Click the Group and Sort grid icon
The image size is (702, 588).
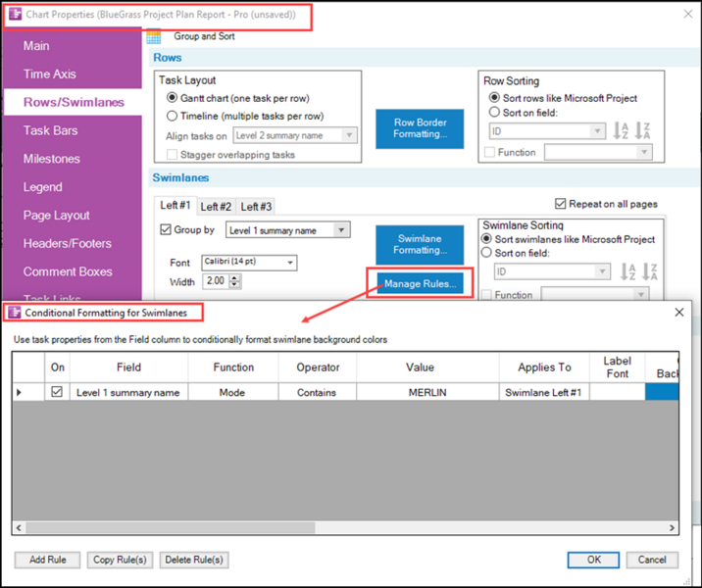(x=154, y=36)
